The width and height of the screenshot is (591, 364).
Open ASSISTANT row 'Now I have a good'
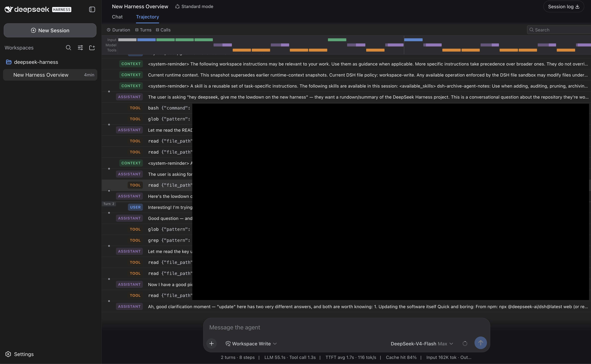click(x=346, y=284)
